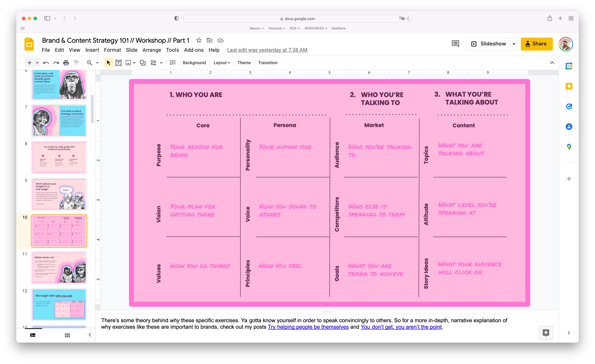Hide the side panel with the chevron
This screenshot has height=364, width=595.
(569, 333)
